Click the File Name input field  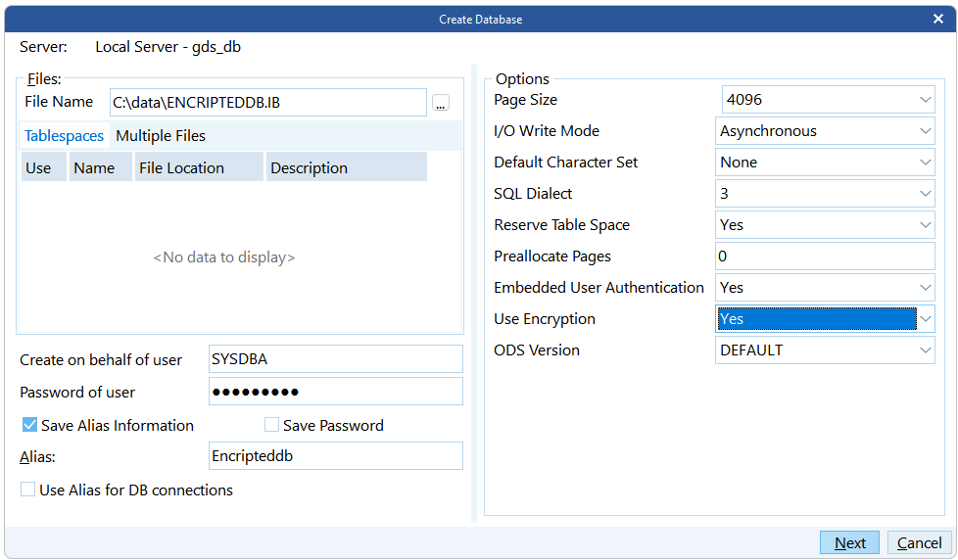[267, 103]
